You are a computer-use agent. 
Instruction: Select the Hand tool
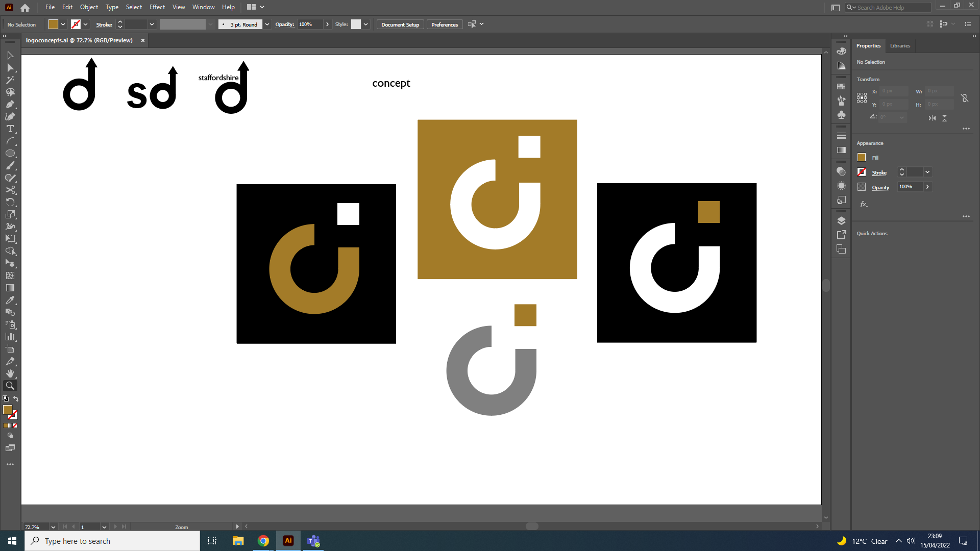[x=10, y=373]
